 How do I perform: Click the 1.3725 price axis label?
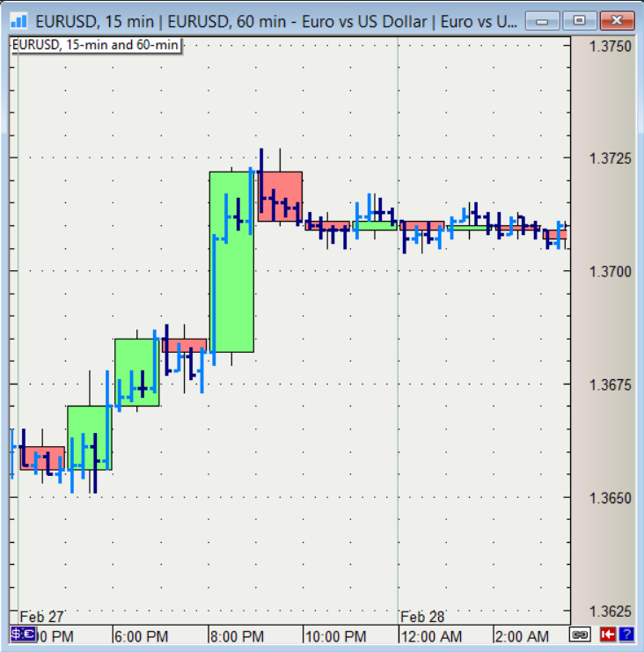point(611,159)
